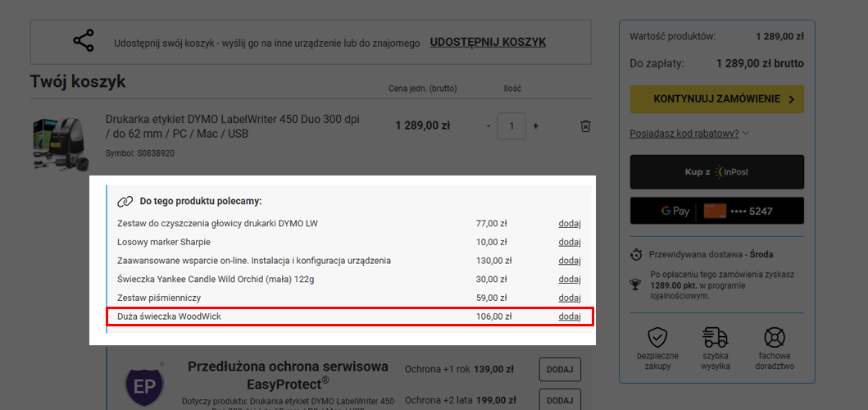Click the Losowy marker Sharpie item name

[164, 242]
